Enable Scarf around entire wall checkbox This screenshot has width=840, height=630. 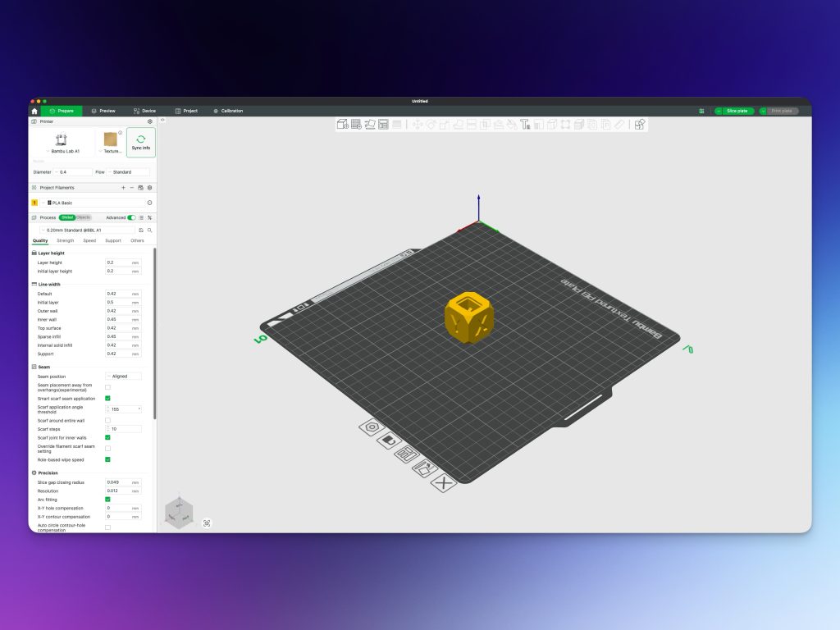pos(107,420)
